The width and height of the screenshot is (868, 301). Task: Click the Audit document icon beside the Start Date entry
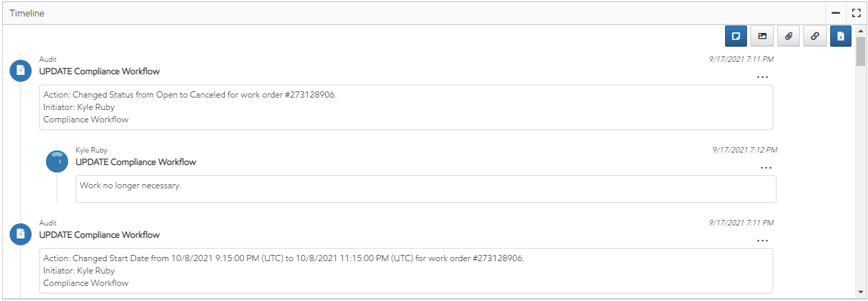pos(21,234)
